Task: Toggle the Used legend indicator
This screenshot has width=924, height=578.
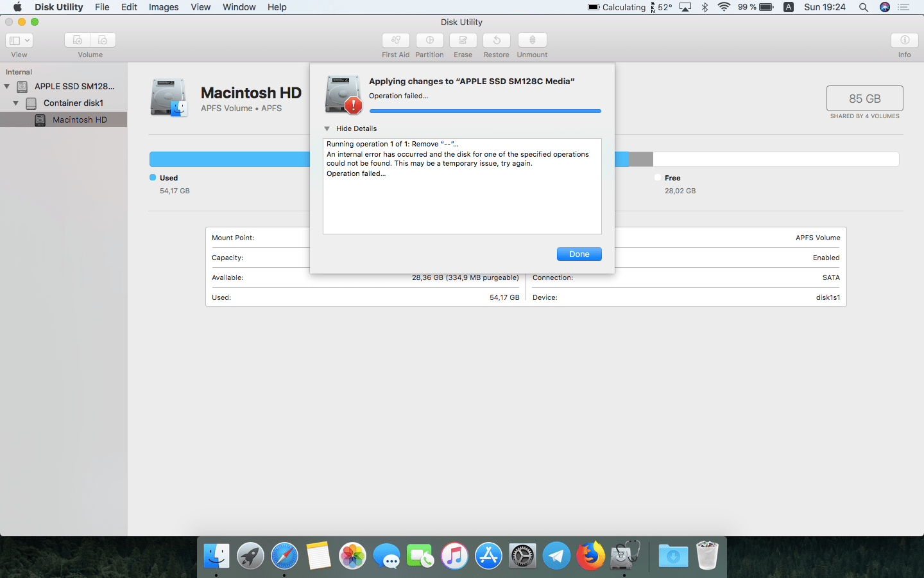Action: pos(155,178)
